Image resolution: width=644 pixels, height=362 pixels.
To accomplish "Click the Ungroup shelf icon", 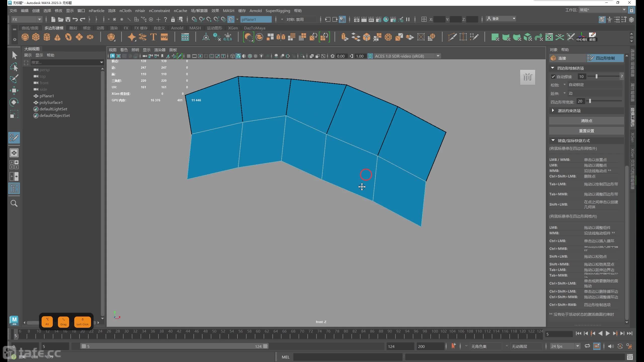I will click(592, 37).
